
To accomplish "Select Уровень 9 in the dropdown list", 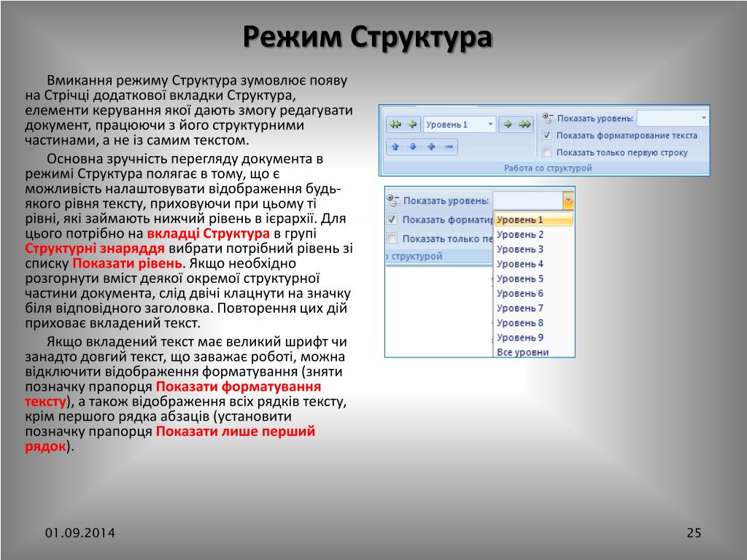I will (533, 338).
